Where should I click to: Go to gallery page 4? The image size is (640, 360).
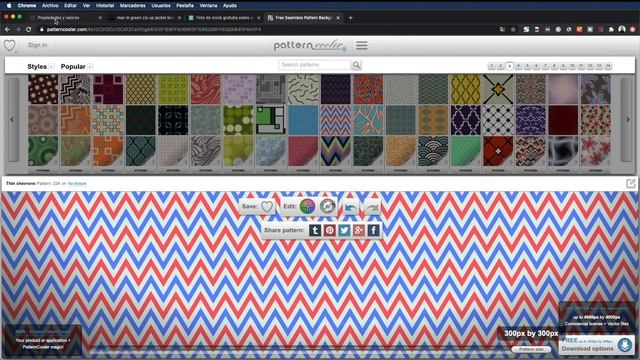518,66
